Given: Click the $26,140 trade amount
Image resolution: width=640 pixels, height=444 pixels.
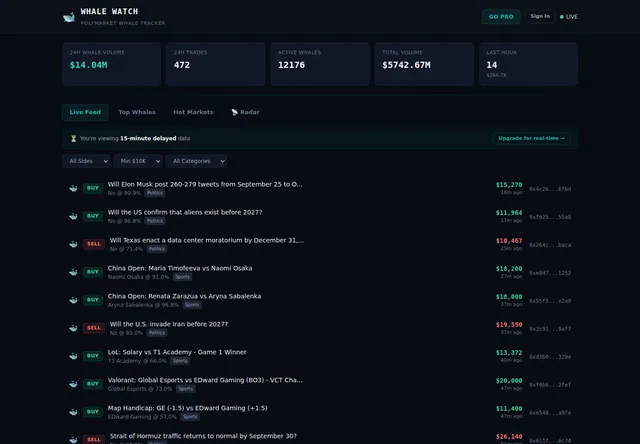Looking at the screenshot, I should [509, 437].
